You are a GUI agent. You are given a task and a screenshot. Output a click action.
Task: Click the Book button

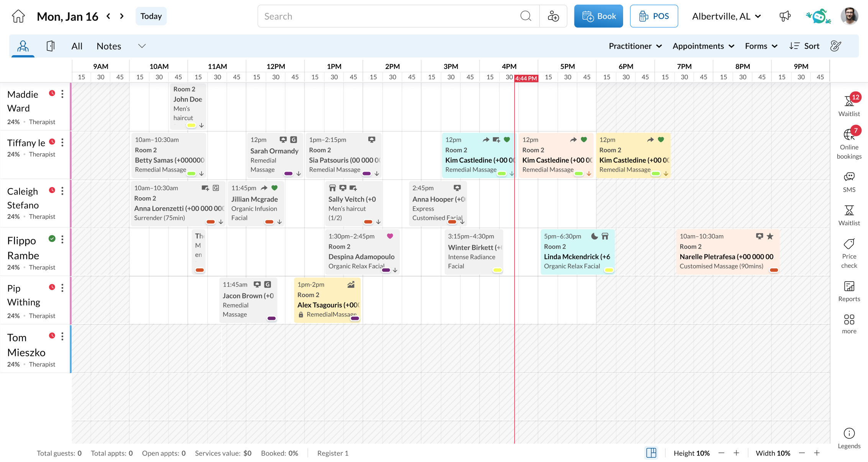coord(598,16)
